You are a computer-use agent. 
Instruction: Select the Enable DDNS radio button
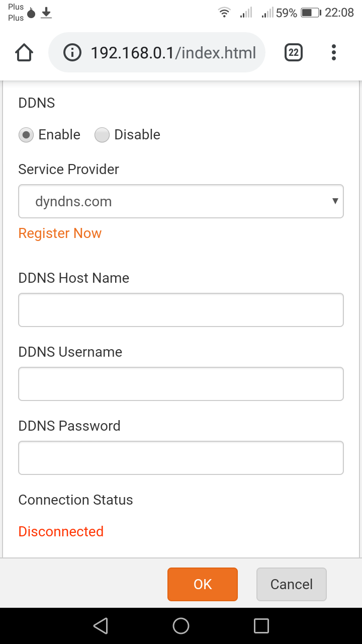pos(26,135)
